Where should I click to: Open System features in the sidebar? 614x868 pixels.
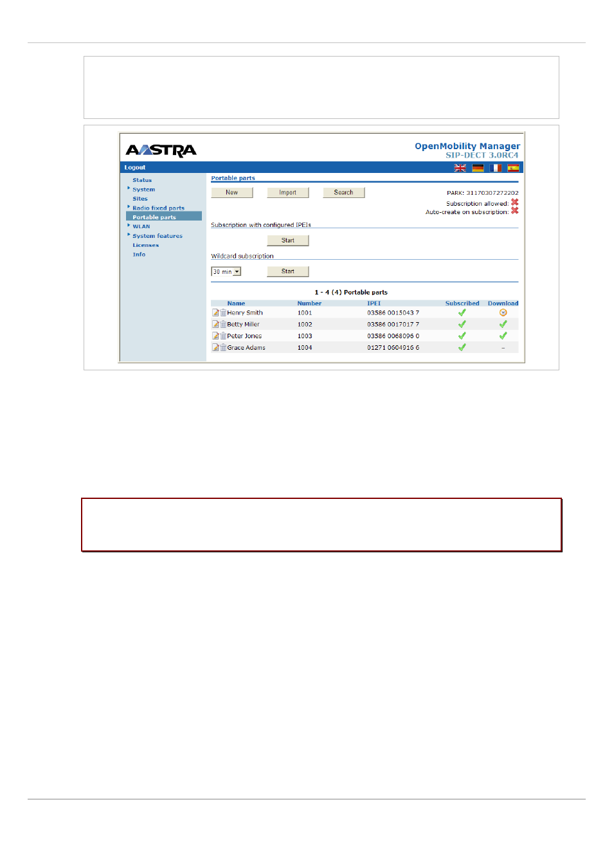(x=158, y=236)
